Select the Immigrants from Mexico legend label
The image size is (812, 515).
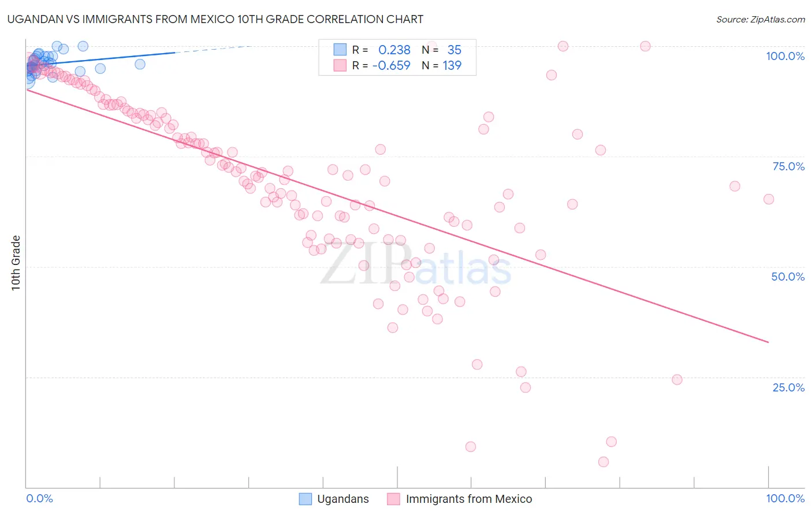[x=469, y=499]
